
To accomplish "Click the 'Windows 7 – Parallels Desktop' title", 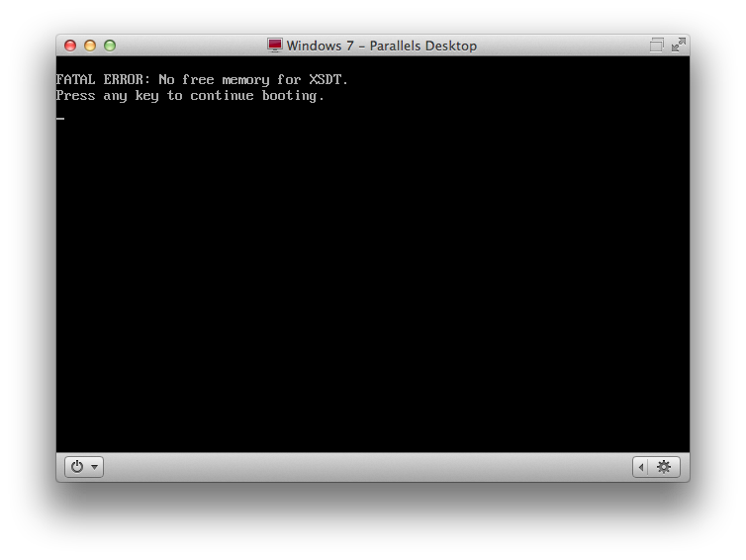I will coord(382,46).
